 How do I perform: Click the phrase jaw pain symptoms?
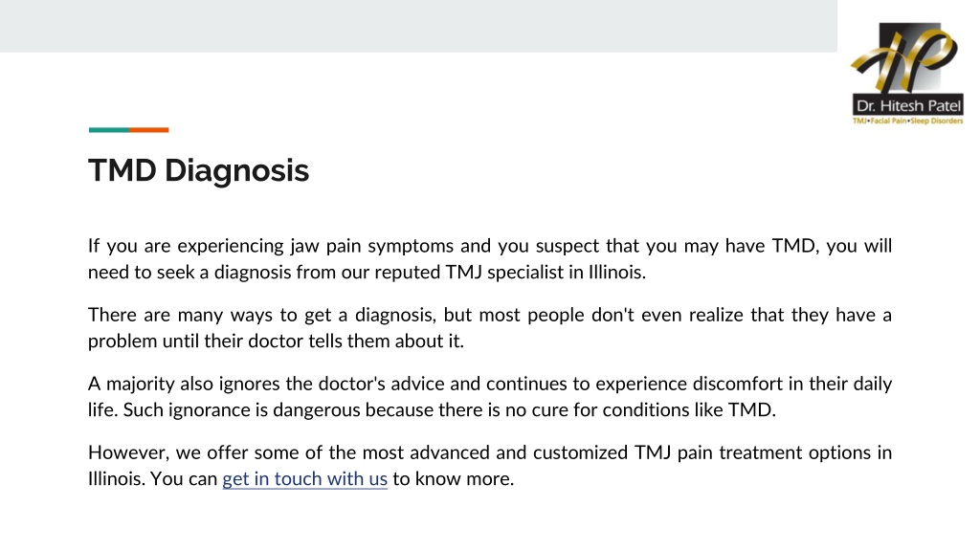(x=372, y=246)
